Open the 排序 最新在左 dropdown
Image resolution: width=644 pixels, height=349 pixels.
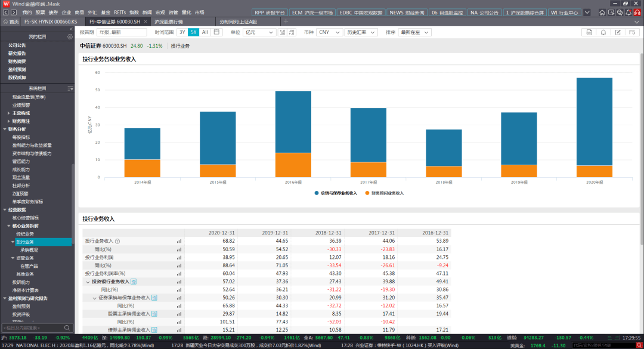414,32
